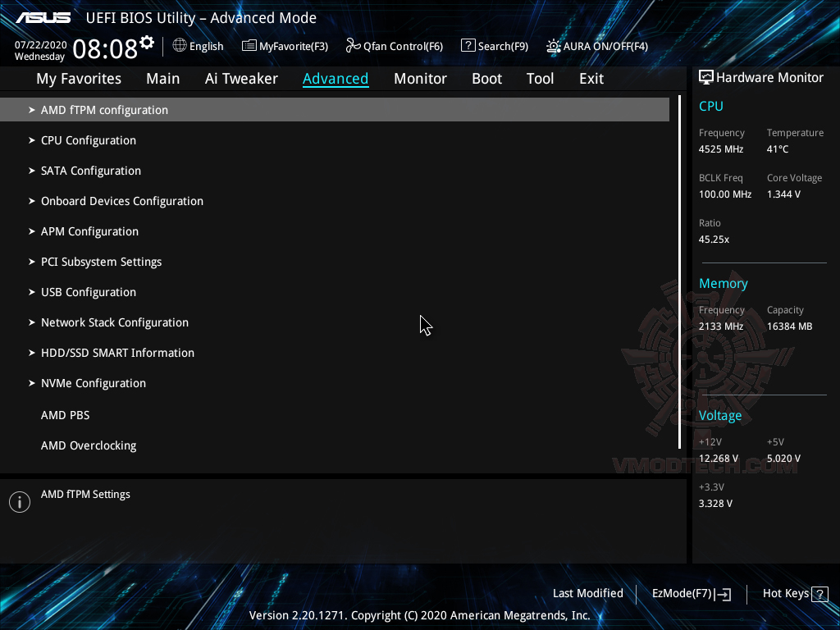The width and height of the screenshot is (840, 630).
Task: Open AMD PBS settings
Action: click(65, 415)
